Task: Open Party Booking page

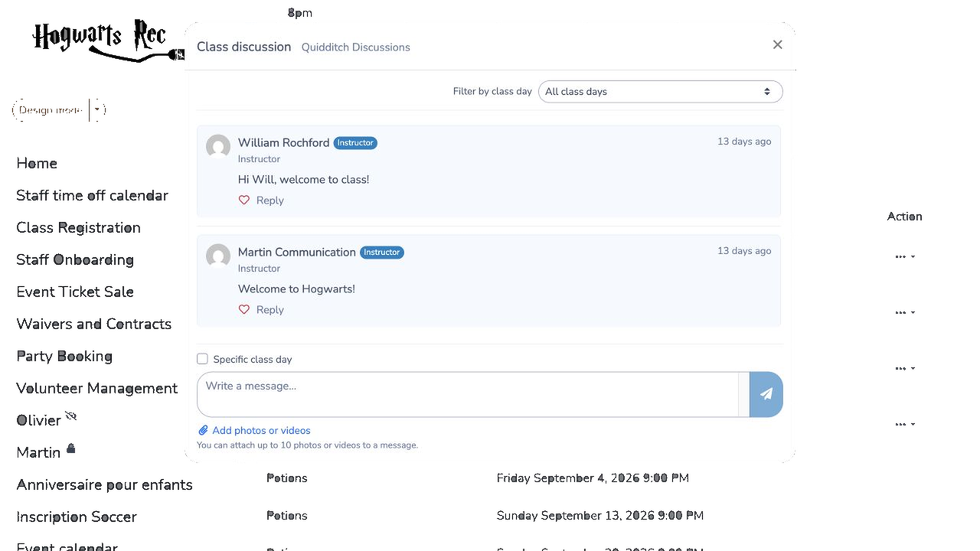Action: (64, 356)
